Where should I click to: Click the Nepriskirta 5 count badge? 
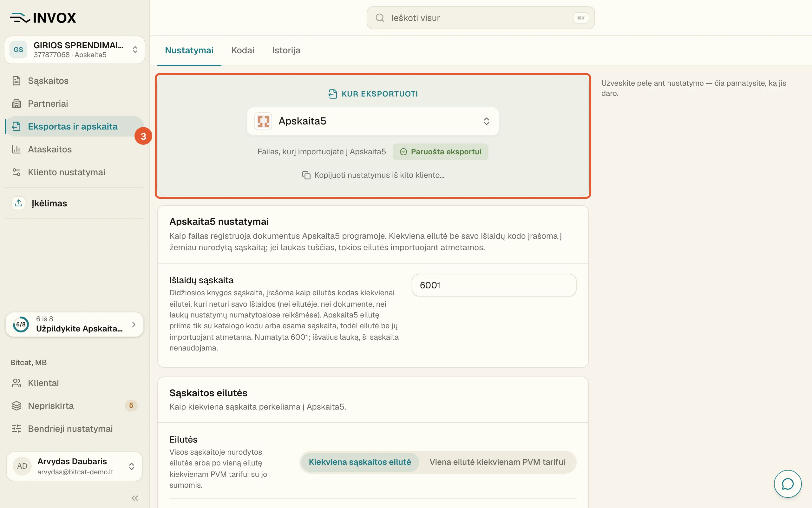click(x=131, y=405)
